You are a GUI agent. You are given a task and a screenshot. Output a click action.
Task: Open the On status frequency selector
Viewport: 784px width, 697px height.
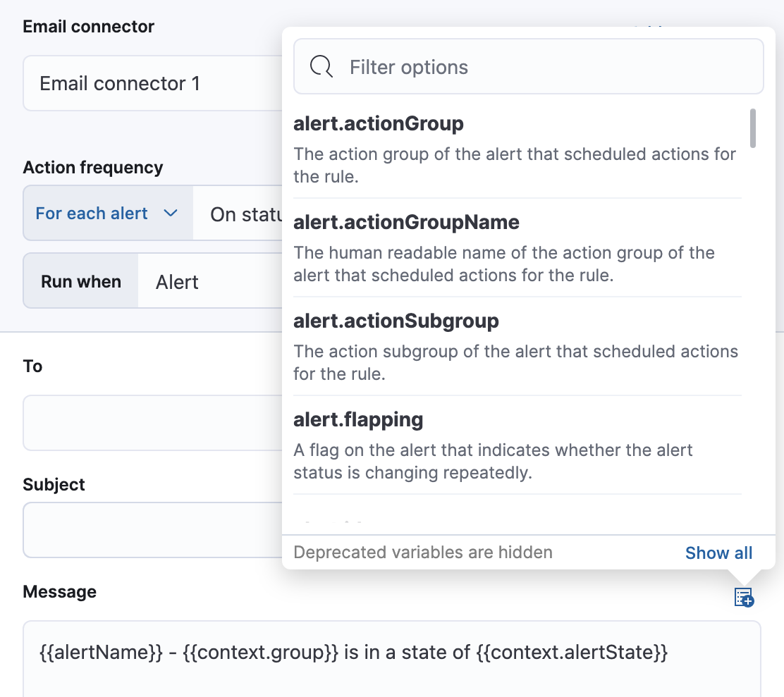pos(238,214)
